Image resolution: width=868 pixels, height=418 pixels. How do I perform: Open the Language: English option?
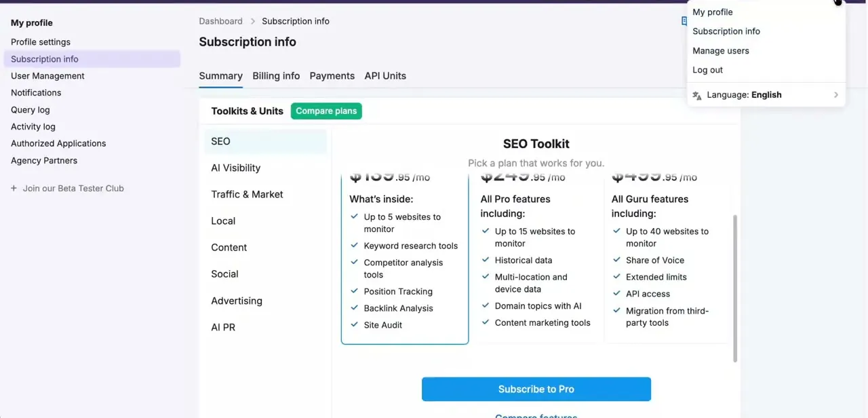pos(766,95)
